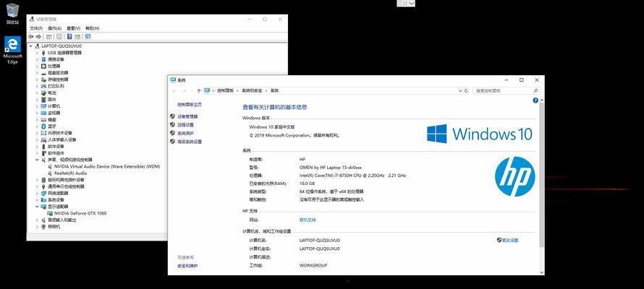
Task: Select the 系统设备 system devices row
Action: point(56,199)
